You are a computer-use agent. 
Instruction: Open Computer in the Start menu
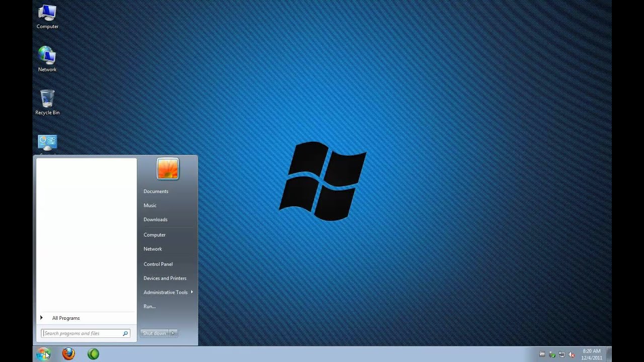154,235
